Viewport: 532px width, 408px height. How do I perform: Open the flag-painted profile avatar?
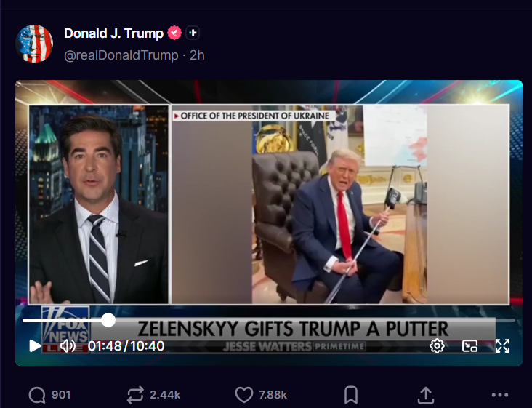click(x=34, y=44)
